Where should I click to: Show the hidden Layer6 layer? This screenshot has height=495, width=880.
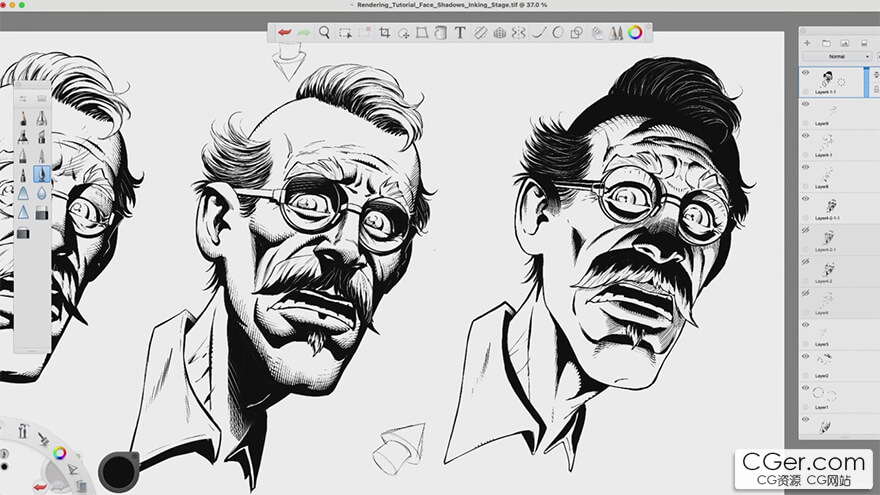point(805,293)
